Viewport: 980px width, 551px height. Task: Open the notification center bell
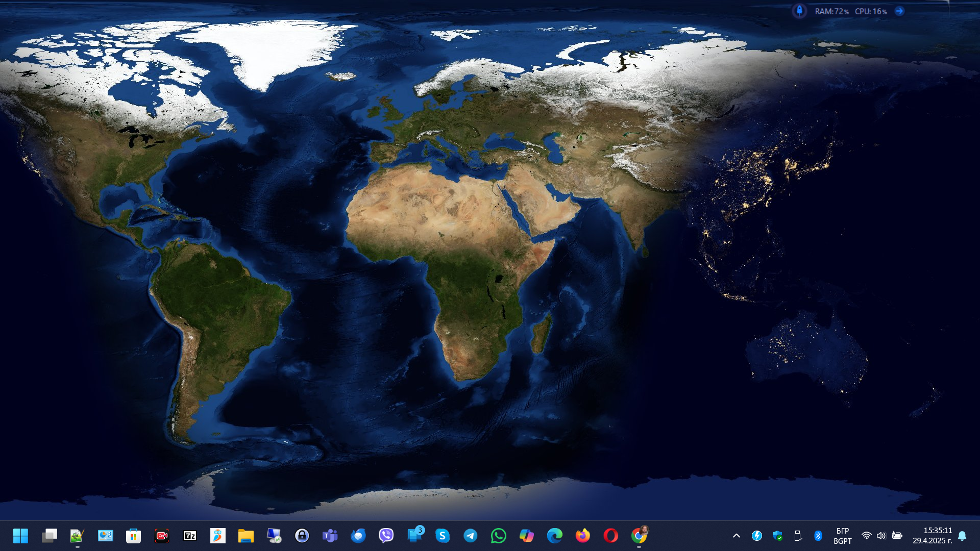(x=962, y=536)
